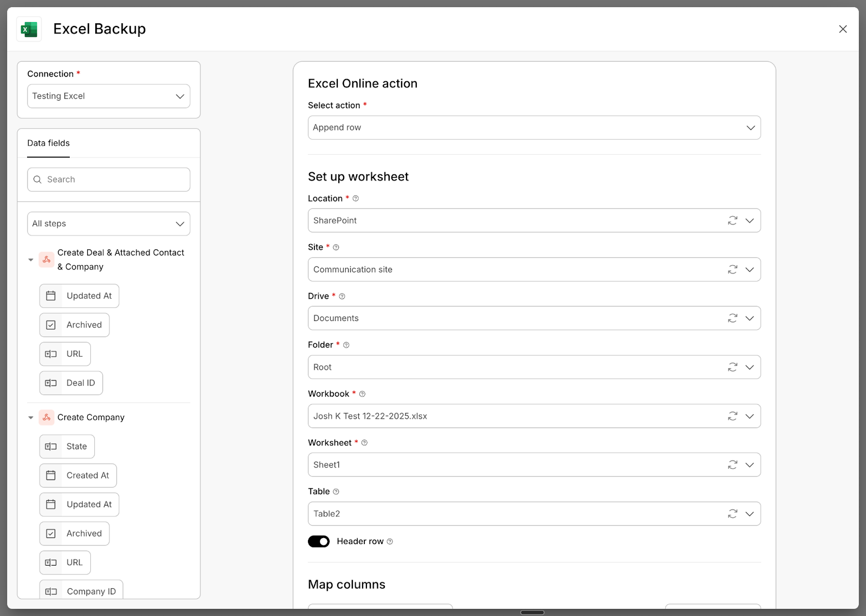866x616 pixels.
Task: Expand the Site dropdown showing Communication site
Action: pyautogui.click(x=750, y=270)
